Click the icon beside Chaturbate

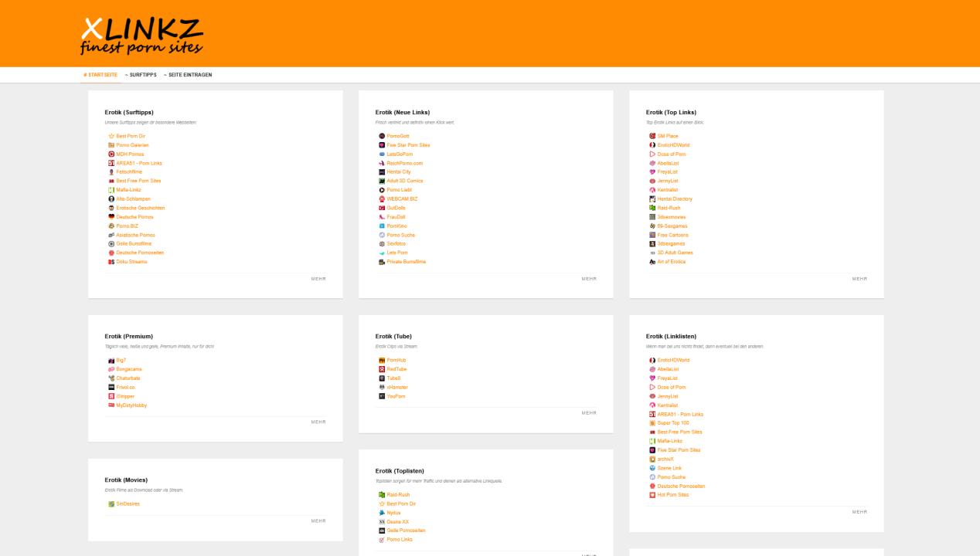tap(111, 378)
